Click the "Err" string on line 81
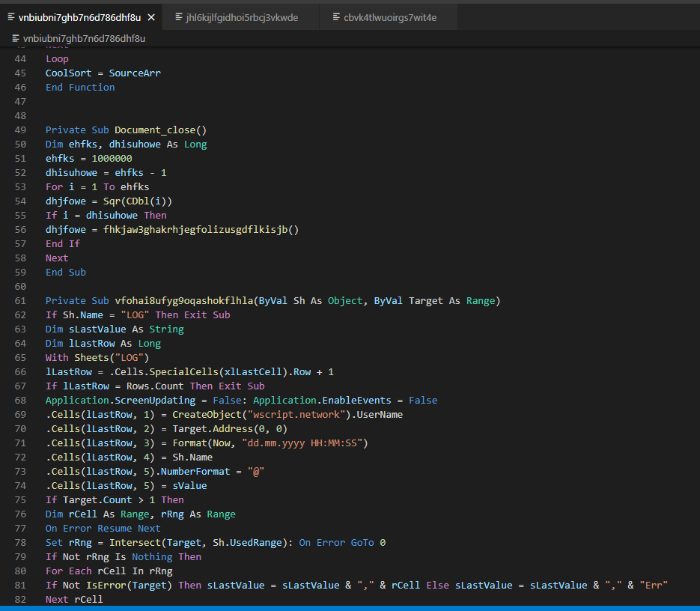This screenshot has height=611, width=700. (x=654, y=586)
